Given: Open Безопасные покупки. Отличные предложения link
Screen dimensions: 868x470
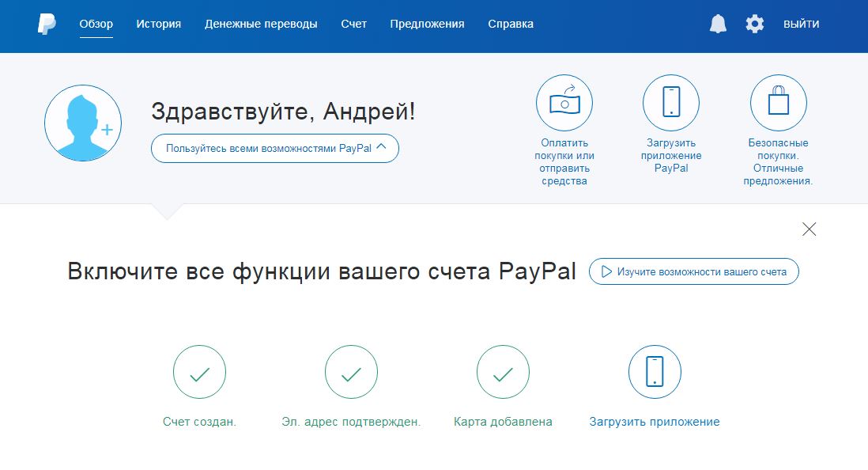Looking at the screenshot, I should [x=779, y=162].
